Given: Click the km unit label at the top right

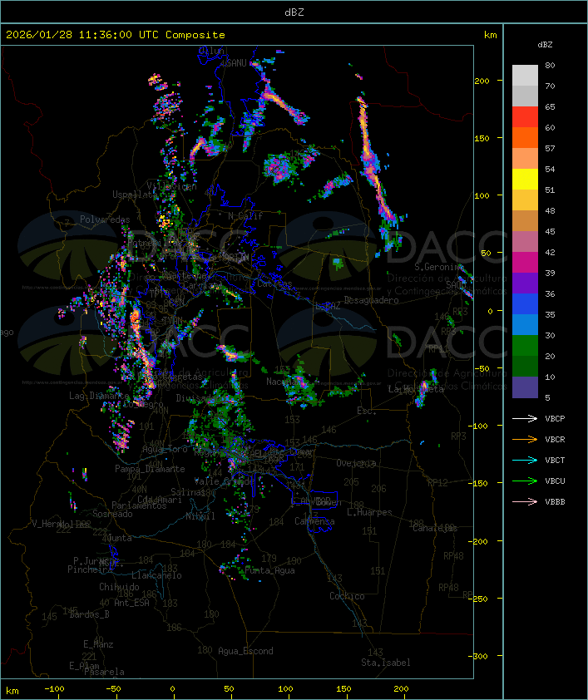Looking at the screenshot, I should click(490, 35).
